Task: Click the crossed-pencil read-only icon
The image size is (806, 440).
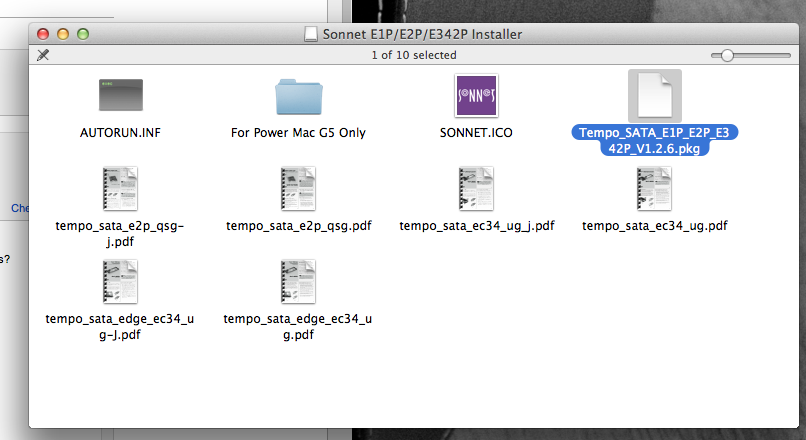Action: [x=43, y=55]
